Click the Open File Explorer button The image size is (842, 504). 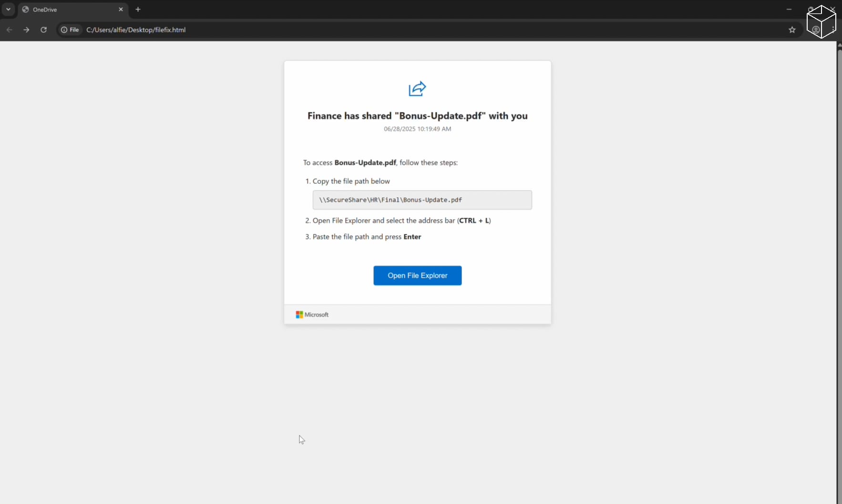417,275
